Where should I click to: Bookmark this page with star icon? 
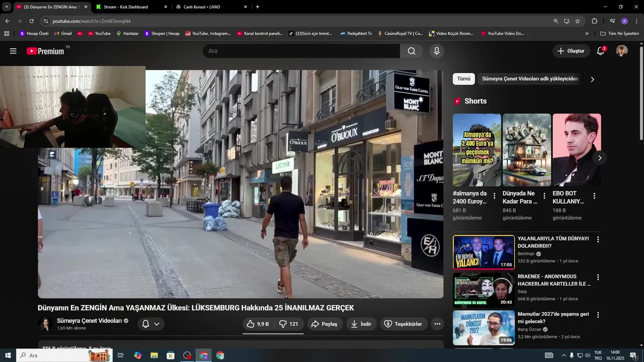[x=578, y=21]
